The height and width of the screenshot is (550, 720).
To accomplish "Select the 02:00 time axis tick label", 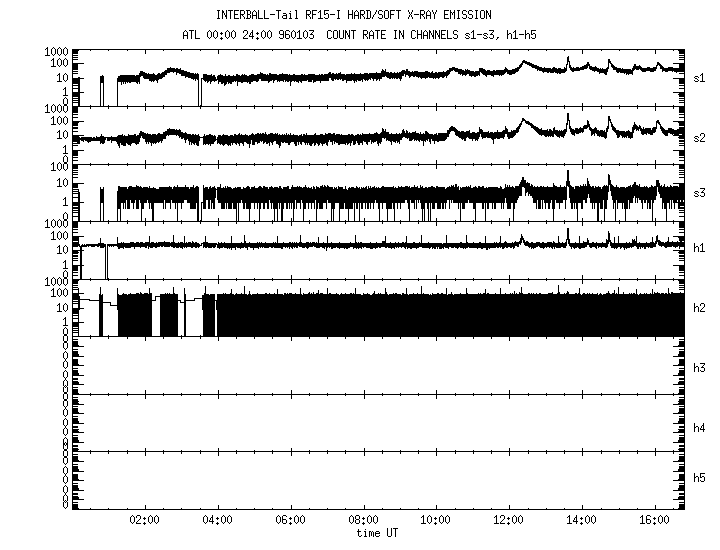I will pos(145,520).
